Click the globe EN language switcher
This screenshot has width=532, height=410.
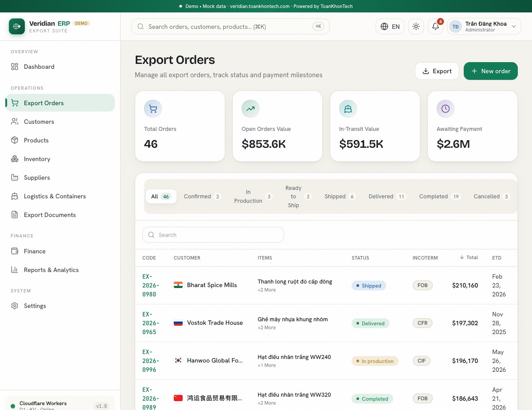(390, 27)
